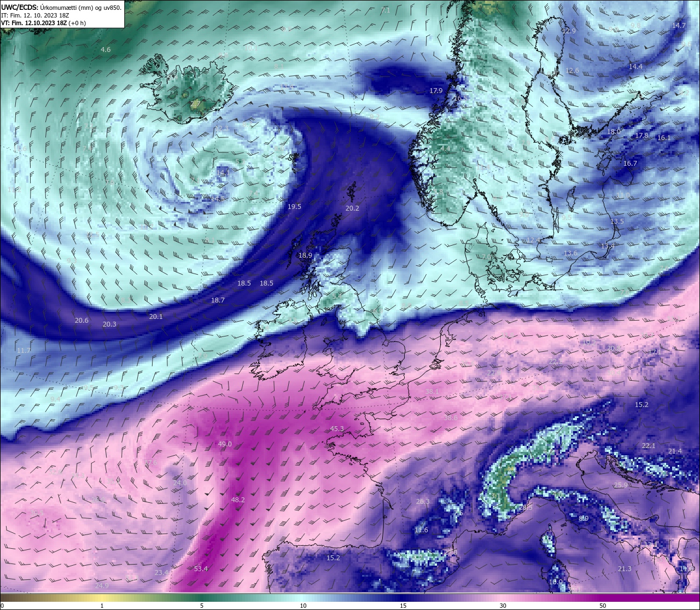Screen dimensions: 700x610
Task: Click the 19.5 value label
Action: [294, 206]
